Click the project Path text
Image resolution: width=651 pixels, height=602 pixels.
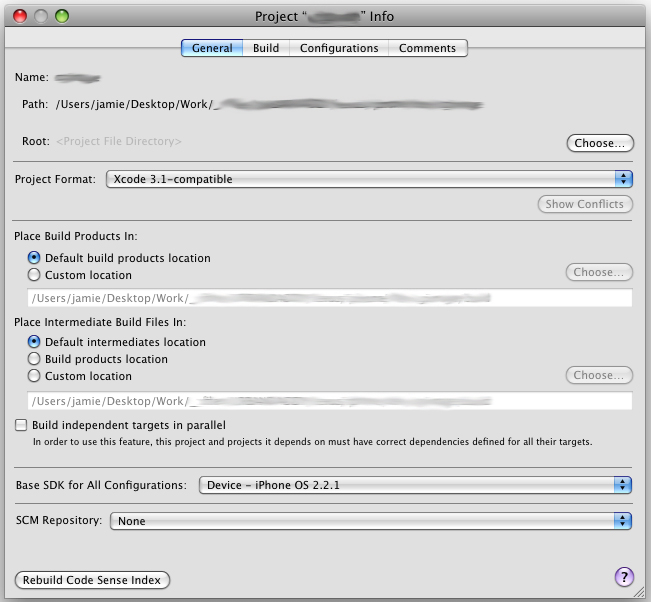[x=270, y=104]
